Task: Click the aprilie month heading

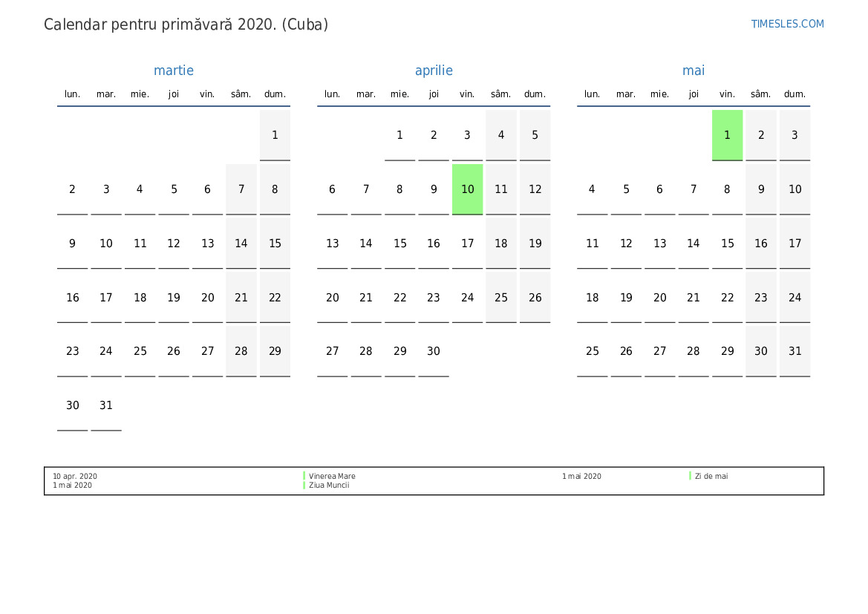Action: (x=434, y=71)
